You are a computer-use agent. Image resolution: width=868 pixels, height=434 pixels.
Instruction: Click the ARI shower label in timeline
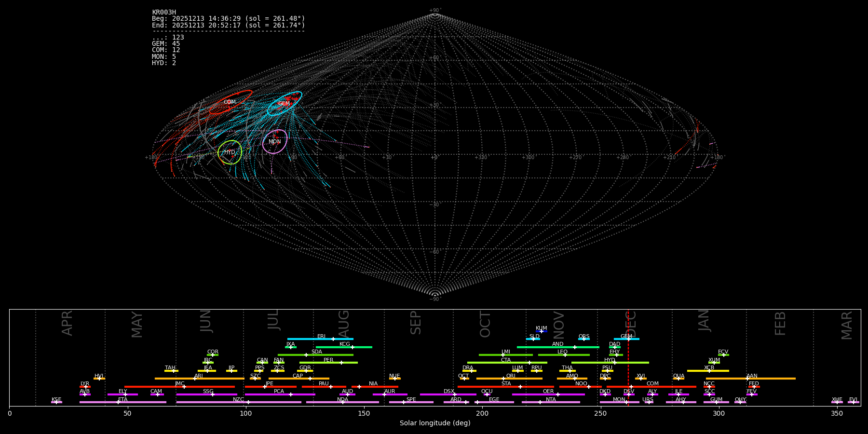point(199,376)
